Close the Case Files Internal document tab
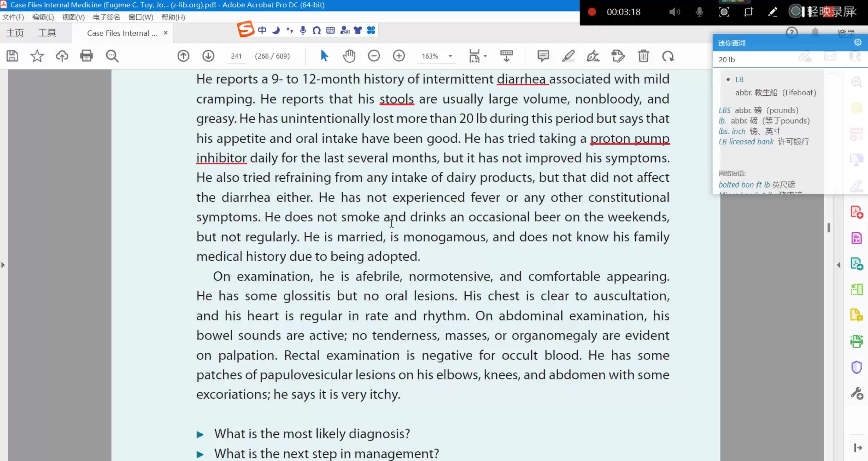The width and height of the screenshot is (868, 461). [166, 33]
